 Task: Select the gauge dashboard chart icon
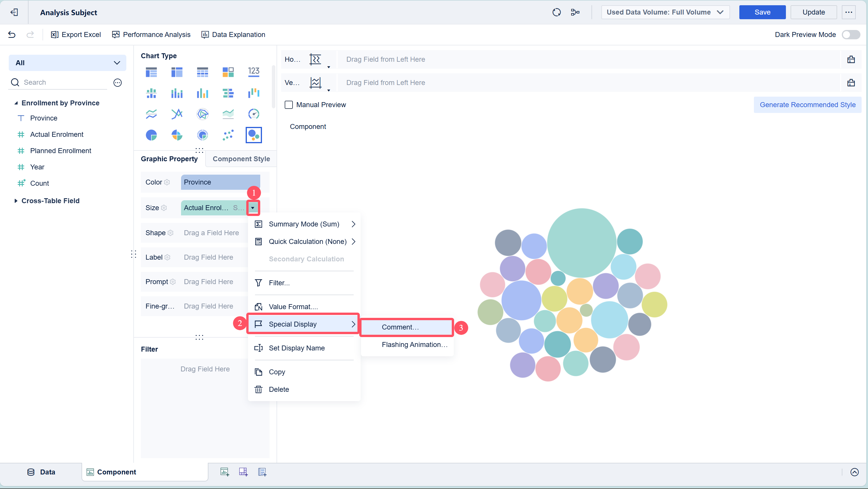(x=254, y=114)
